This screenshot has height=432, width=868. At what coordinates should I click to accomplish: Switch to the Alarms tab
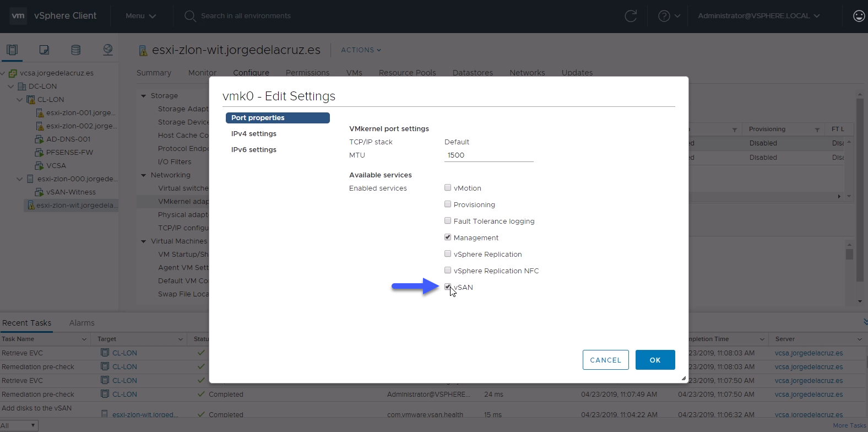click(x=82, y=323)
